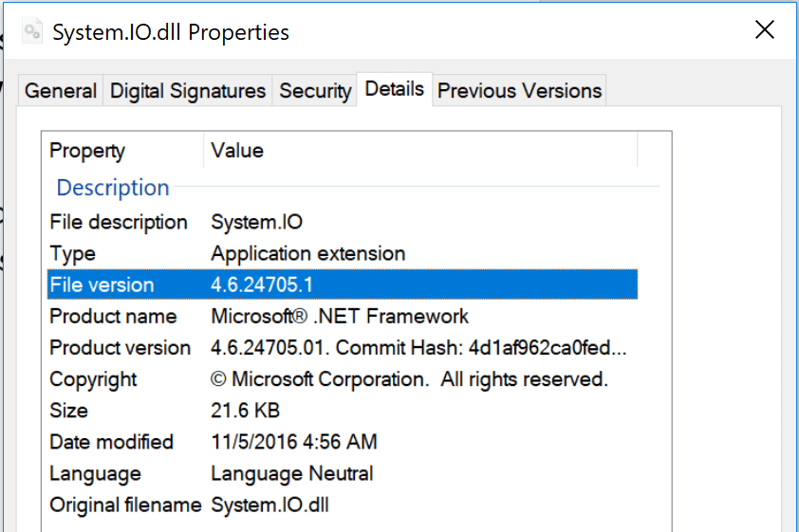Click the Commit Hash product version value
Screen dimensions: 799x532
coord(418,348)
